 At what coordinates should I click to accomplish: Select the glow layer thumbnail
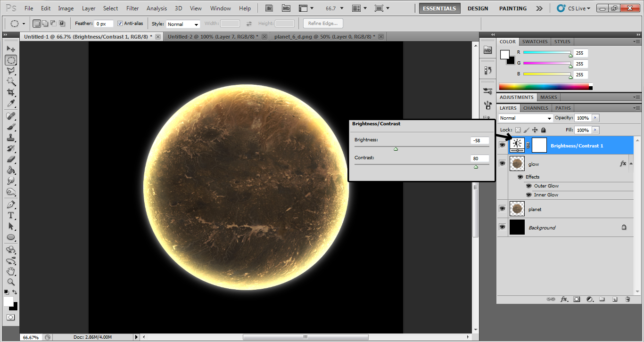(517, 163)
